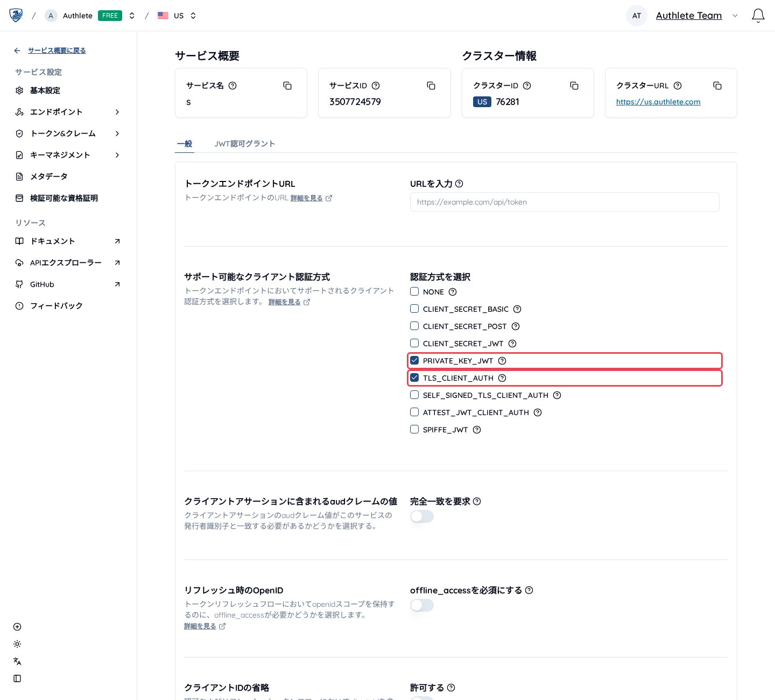The width and height of the screenshot is (775, 700).
Task: Show help for クラスターURL
Action: [x=678, y=86]
